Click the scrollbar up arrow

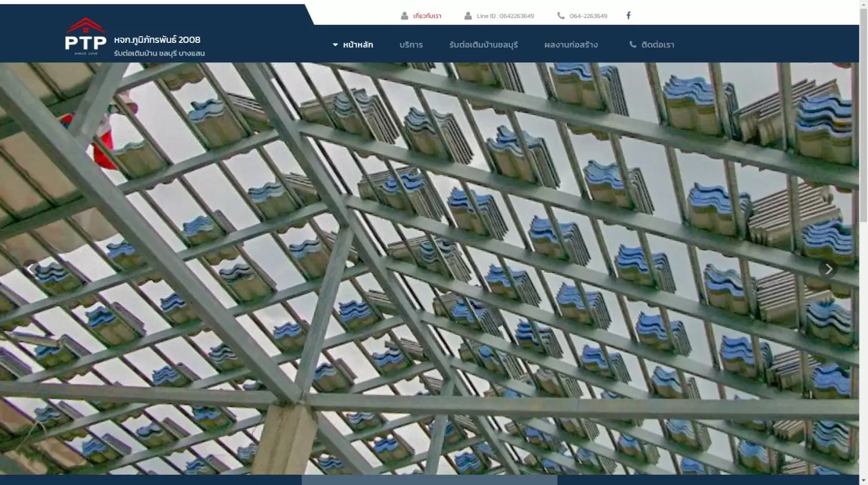tap(863, 4)
